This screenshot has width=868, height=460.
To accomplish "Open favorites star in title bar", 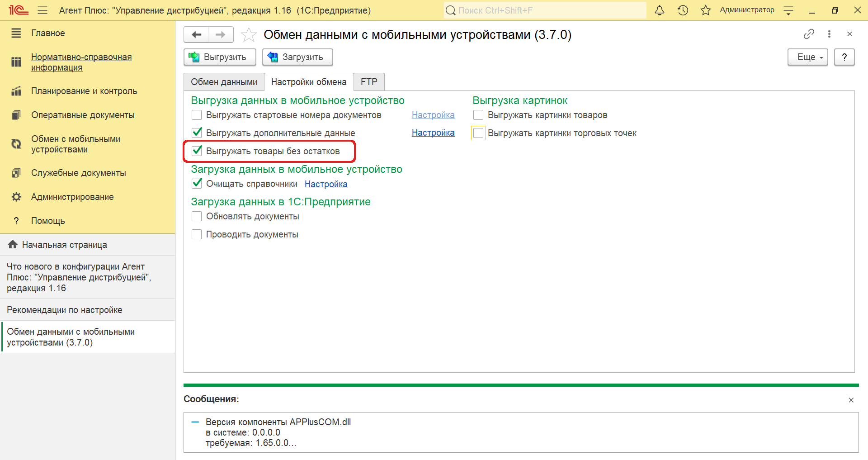I will coord(705,10).
